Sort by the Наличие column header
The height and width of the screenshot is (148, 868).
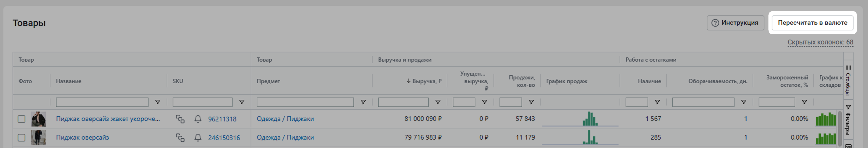[649, 81]
